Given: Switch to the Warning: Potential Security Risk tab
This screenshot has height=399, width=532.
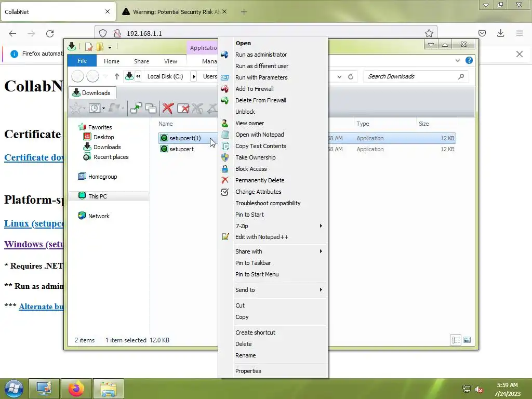Looking at the screenshot, I should point(174,12).
